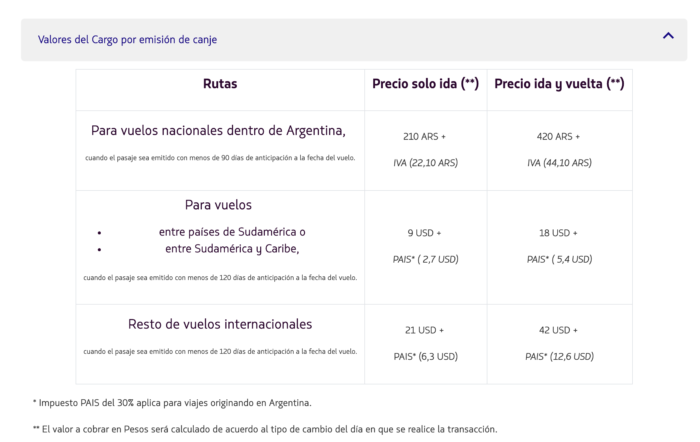Click the '210 ARS +' price cell

click(425, 136)
